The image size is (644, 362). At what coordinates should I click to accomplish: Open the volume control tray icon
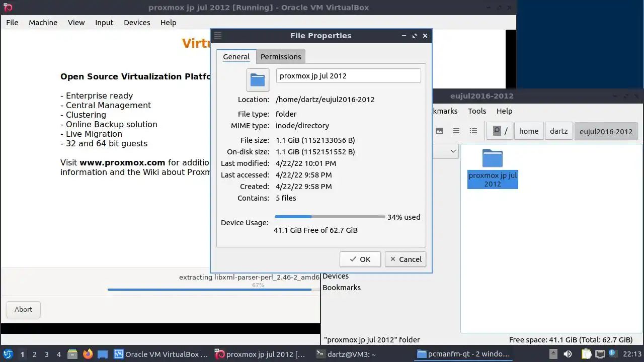pos(568,354)
